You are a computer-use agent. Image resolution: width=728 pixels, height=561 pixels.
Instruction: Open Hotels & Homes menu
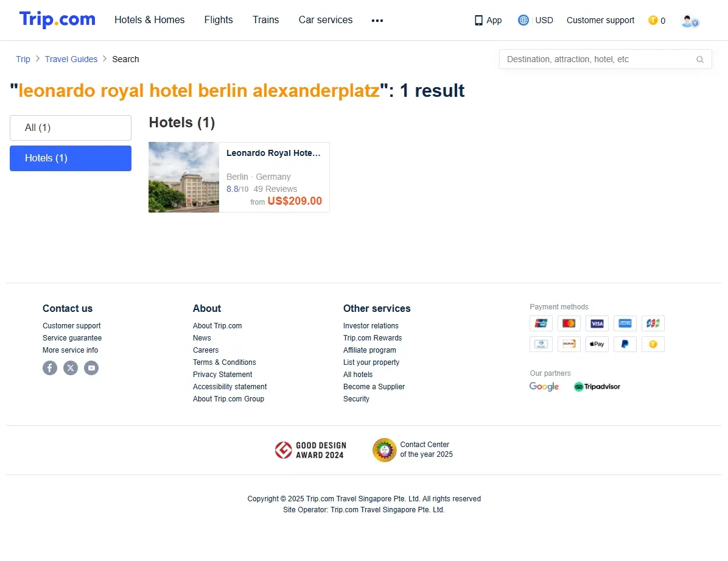[x=150, y=20]
